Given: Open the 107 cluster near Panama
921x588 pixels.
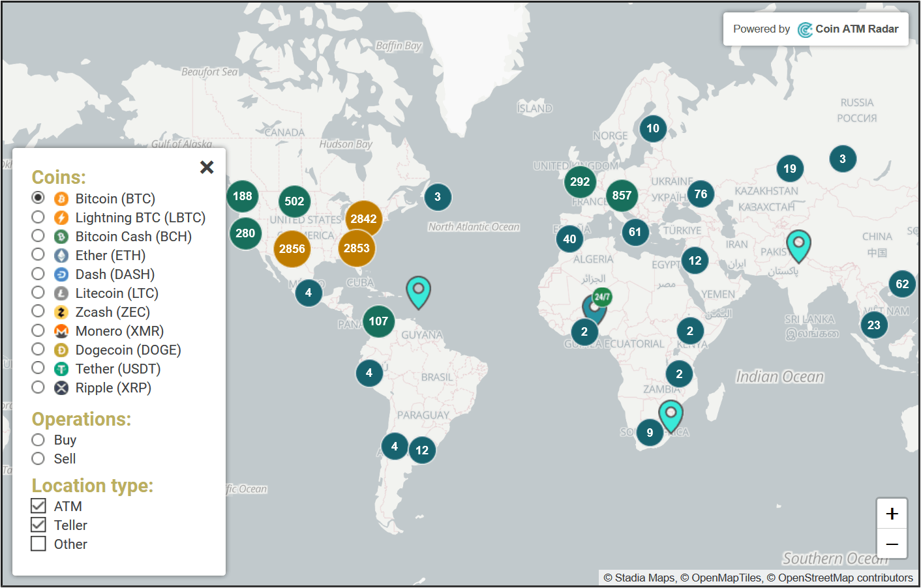Looking at the screenshot, I should (378, 321).
